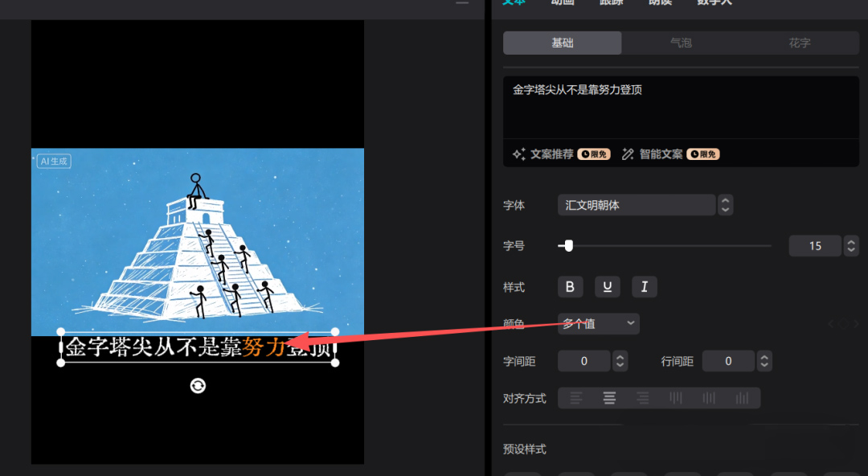Select right text alignment
868x476 pixels.
click(x=642, y=397)
